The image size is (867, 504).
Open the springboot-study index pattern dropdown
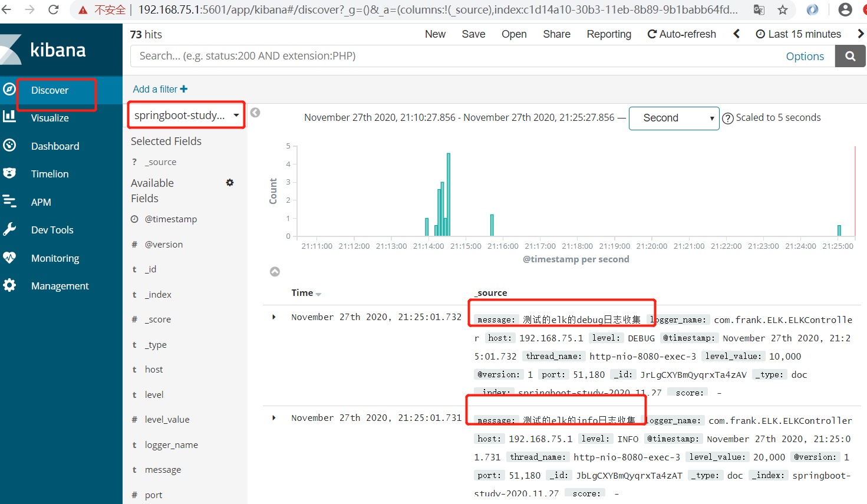[x=186, y=115]
